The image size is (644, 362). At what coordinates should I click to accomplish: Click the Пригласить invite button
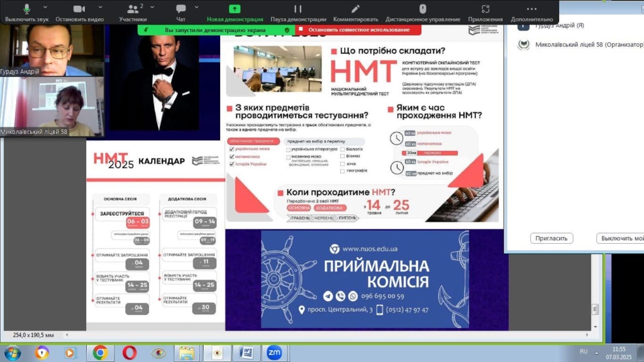tap(552, 238)
